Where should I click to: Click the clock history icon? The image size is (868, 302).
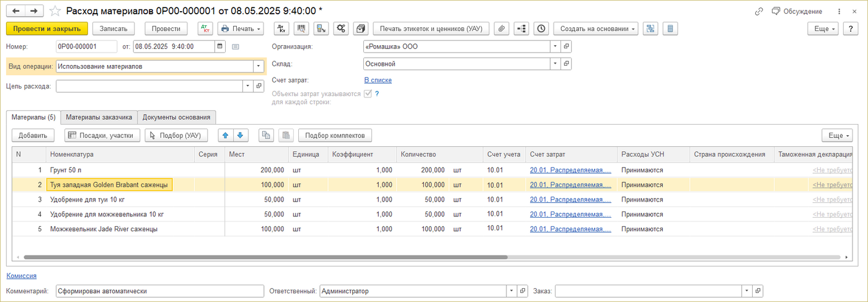(541, 29)
